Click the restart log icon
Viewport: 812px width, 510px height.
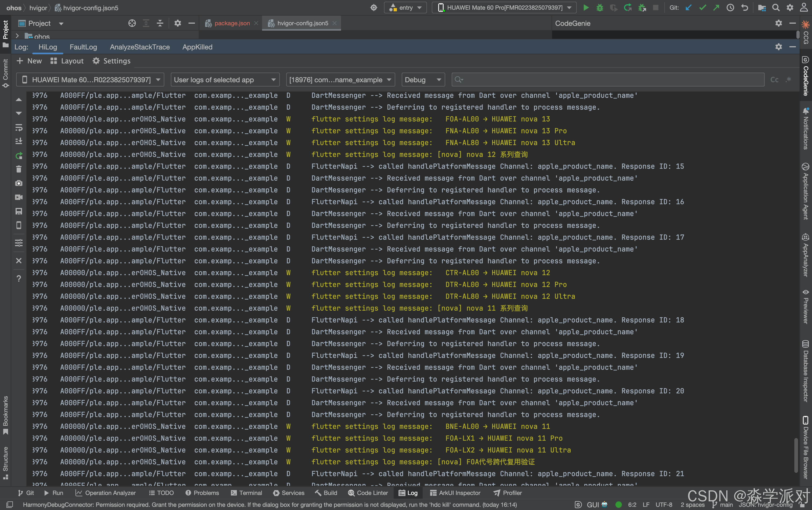pyautogui.click(x=19, y=156)
